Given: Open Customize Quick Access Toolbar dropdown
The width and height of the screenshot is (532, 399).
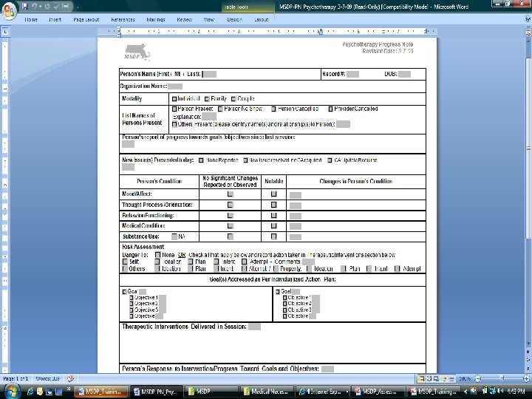Looking at the screenshot, I should (78, 7).
